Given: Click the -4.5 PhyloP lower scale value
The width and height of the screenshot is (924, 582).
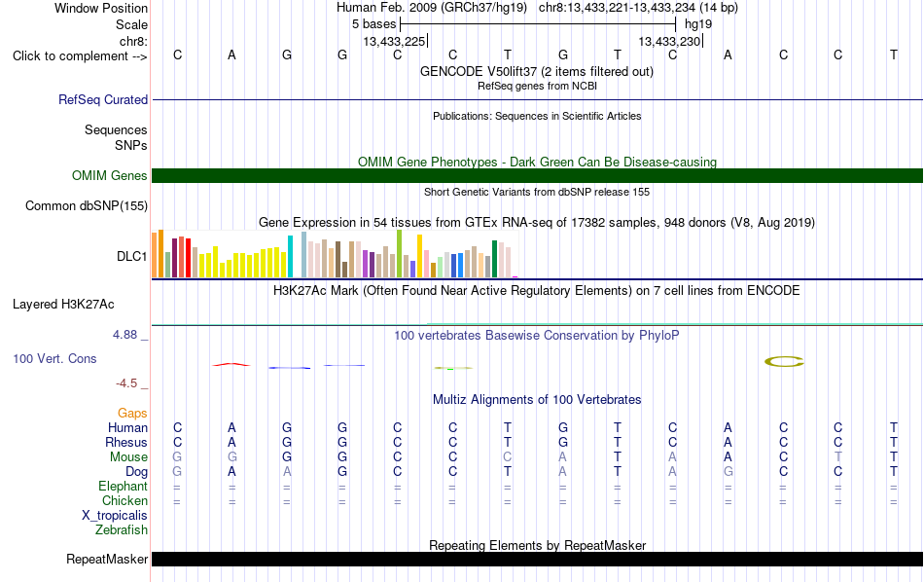Looking at the screenshot, I should tap(126, 383).
